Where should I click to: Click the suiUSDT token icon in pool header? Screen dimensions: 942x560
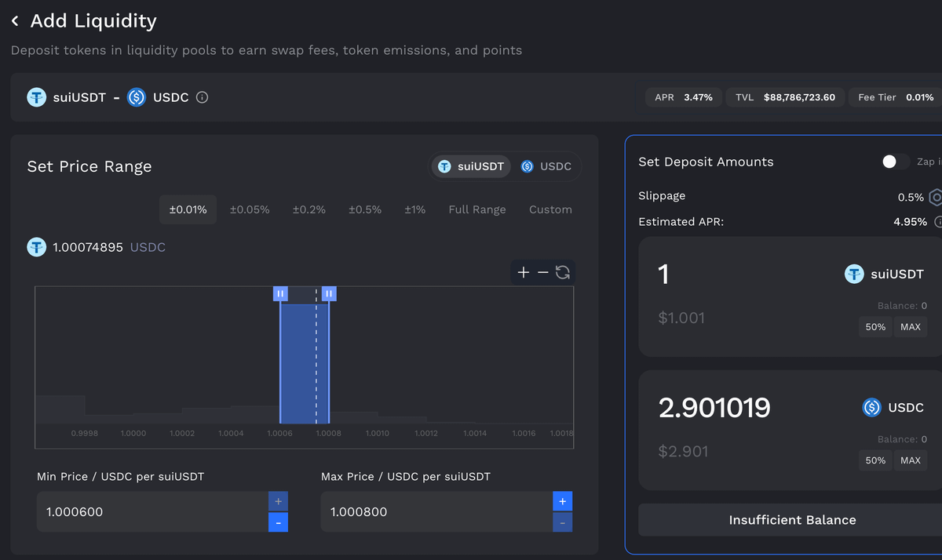coord(37,97)
